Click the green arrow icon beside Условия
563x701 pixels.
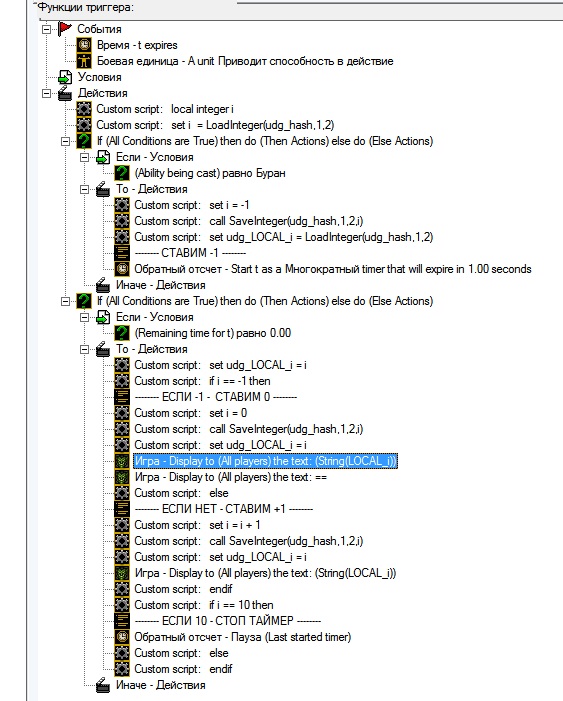click(x=65, y=77)
